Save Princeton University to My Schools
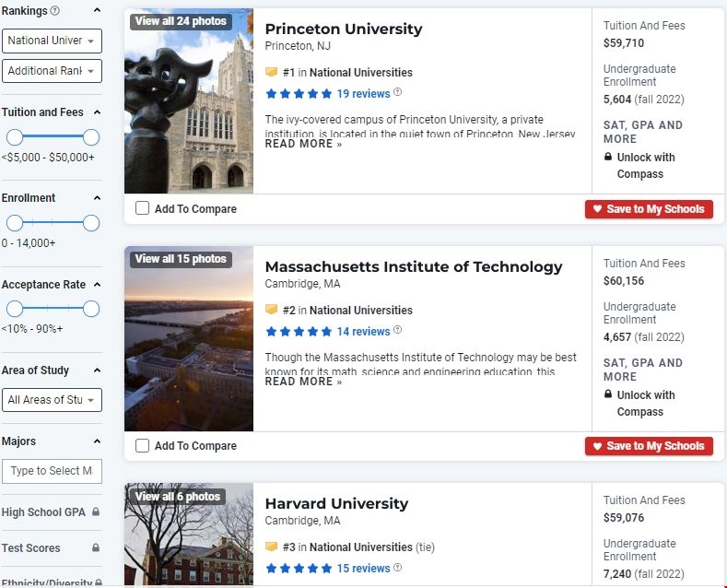The height and width of the screenshot is (588, 727). coord(649,209)
